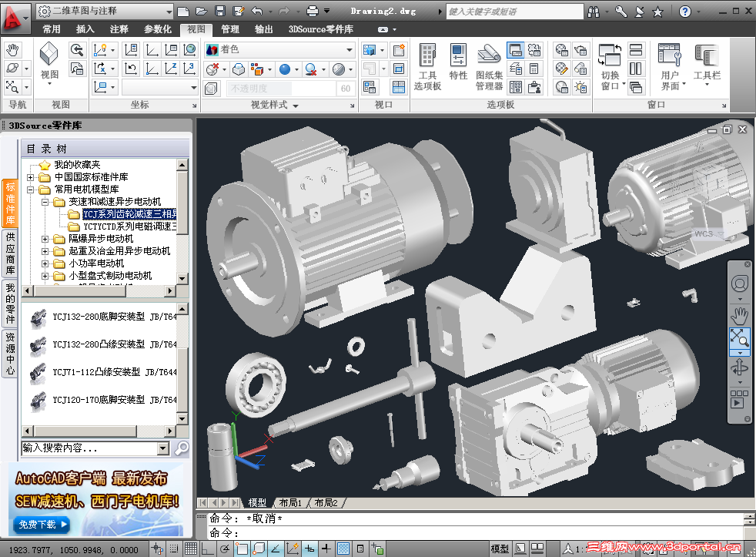756x557 pixels.
Task: Select 资源中心 side tab
Action: point(10,354)
